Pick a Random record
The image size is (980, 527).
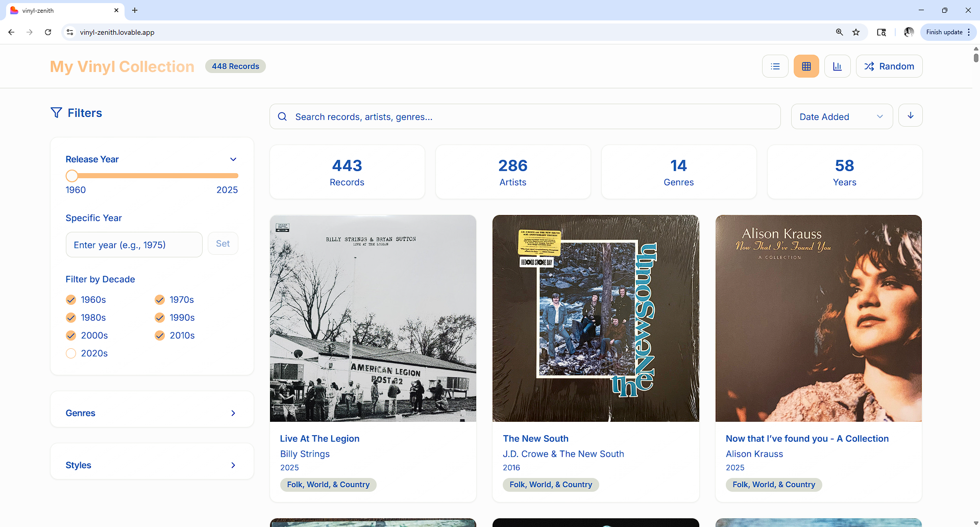889,66
